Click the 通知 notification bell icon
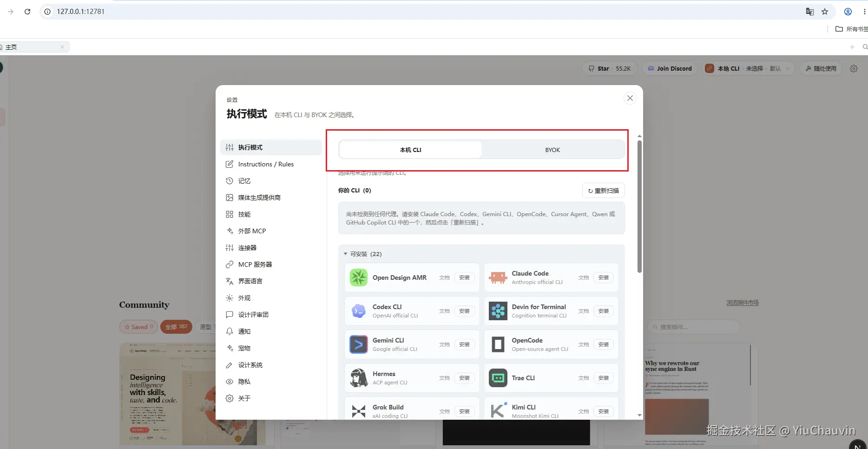The height and width of the screenshot is (449, 868). (x=230, y=331)
